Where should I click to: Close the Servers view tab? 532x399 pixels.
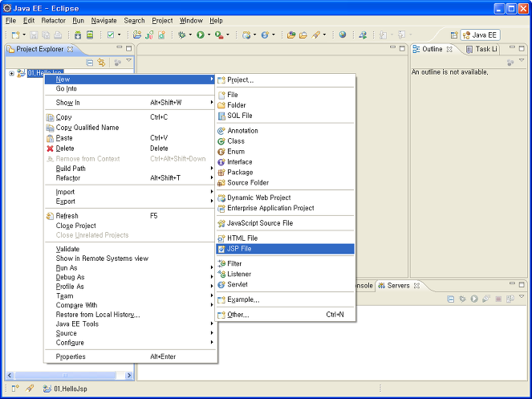[x=416, y=286]
